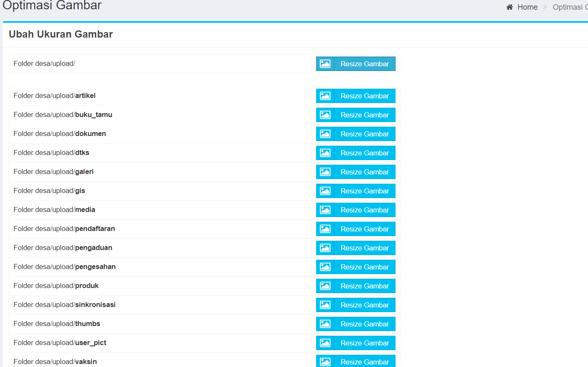Screen dimensions: 588x367
Task: Click the image icon on artikel's Resize button
Action: (x=325, y=95)
